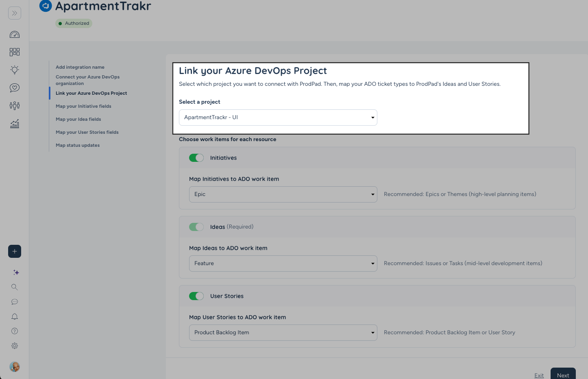Screen dimensions: 588x379
Task: Click 'Recommended: Issues or Tasks' hint text
Action: click(x=463, y=264)
